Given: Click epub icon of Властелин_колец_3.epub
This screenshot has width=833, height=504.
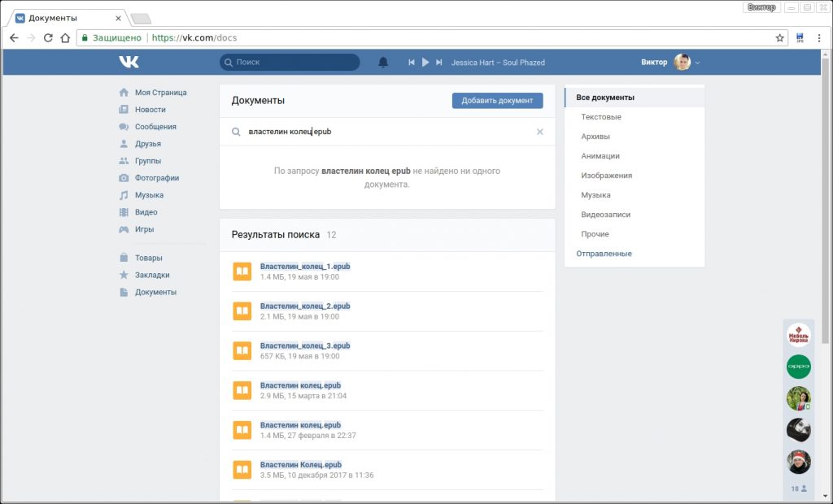Looking at the screenshot, I should (x=242, y=350).
